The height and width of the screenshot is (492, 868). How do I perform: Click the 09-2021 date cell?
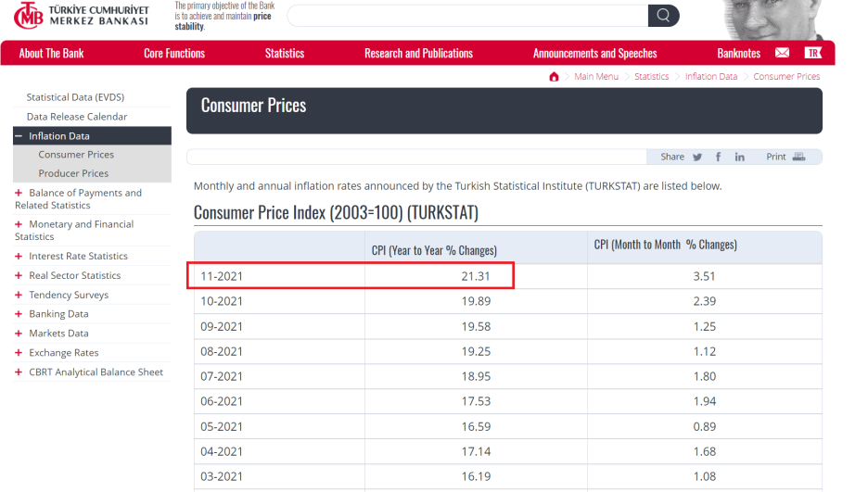point(222,327)
